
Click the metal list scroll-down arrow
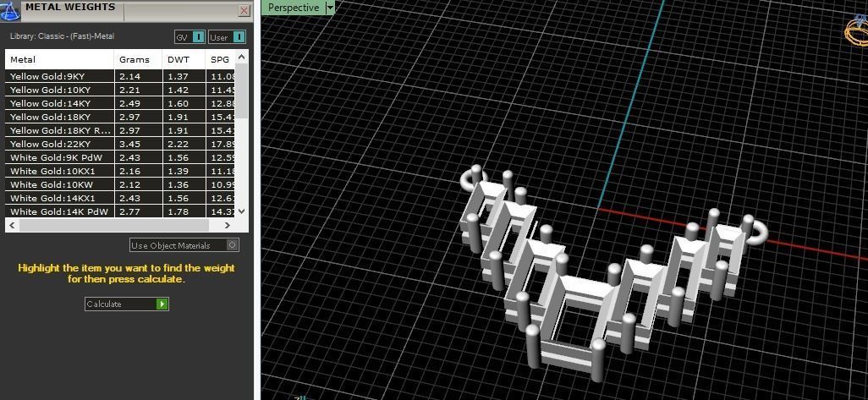point(241,211)
